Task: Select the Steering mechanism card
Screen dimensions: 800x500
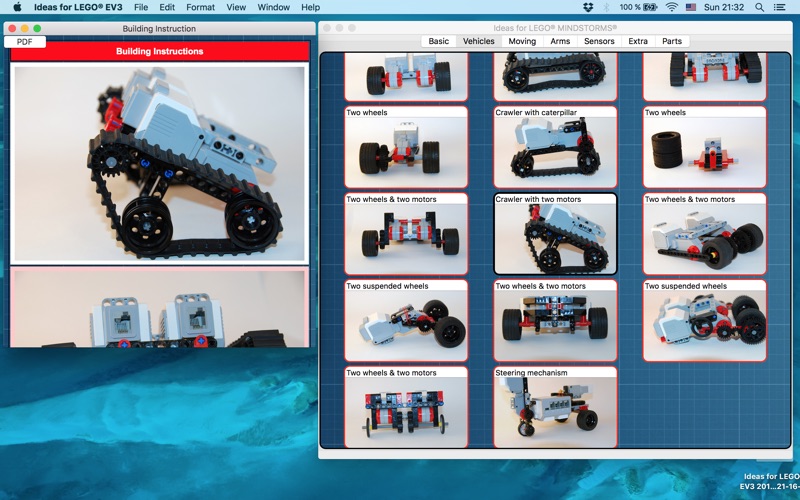Action: click(x=555, y=407)
